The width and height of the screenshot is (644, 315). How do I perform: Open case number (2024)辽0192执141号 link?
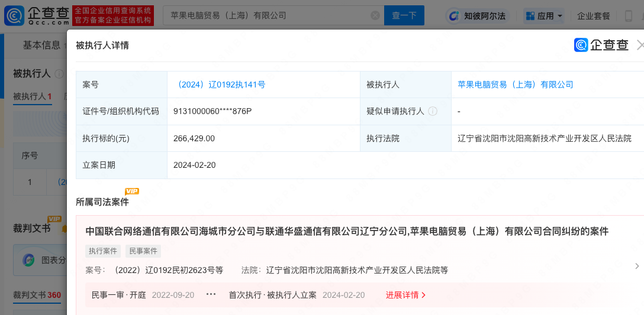[220, 85]
